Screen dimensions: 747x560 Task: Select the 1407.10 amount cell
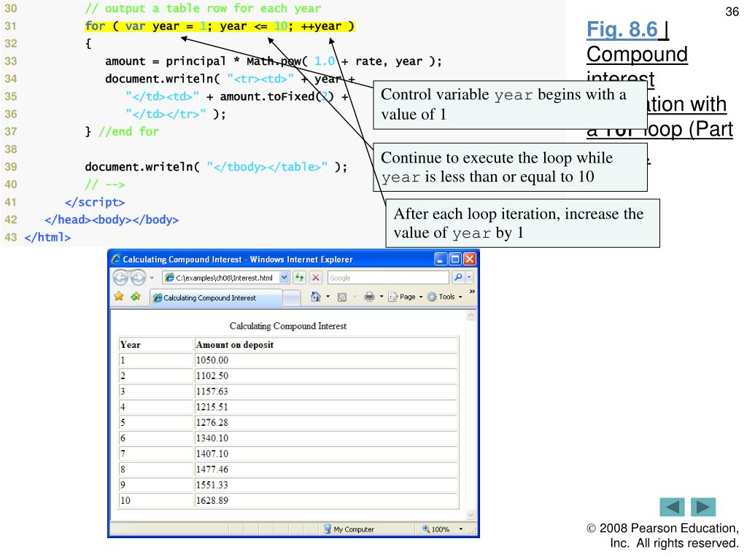click(x=326, y=454)
